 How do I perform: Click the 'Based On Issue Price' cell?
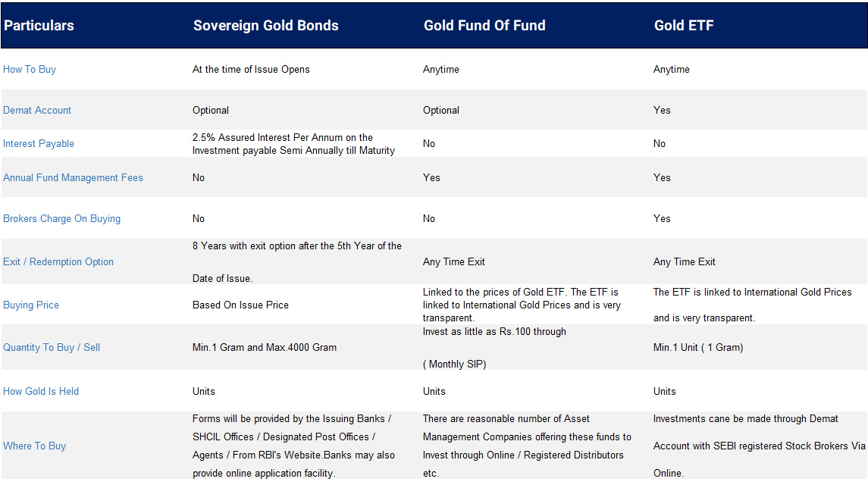240,305
